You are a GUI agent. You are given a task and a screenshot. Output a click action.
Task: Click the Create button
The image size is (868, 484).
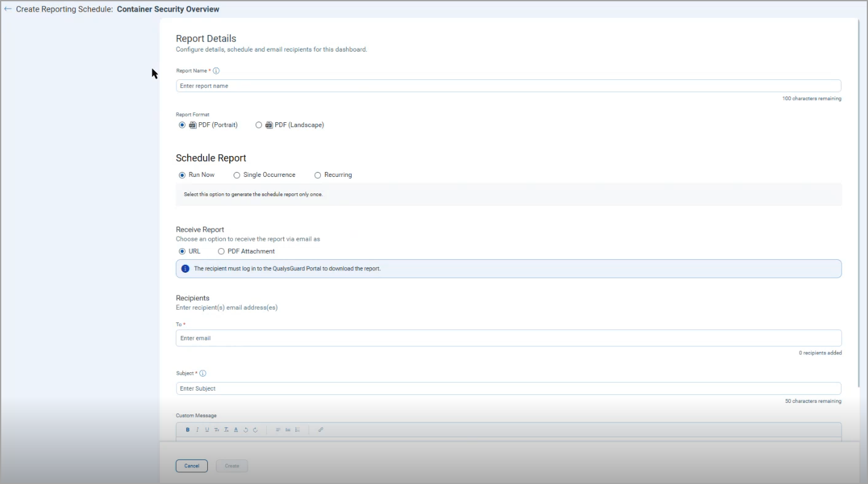[x=232, y=466]
